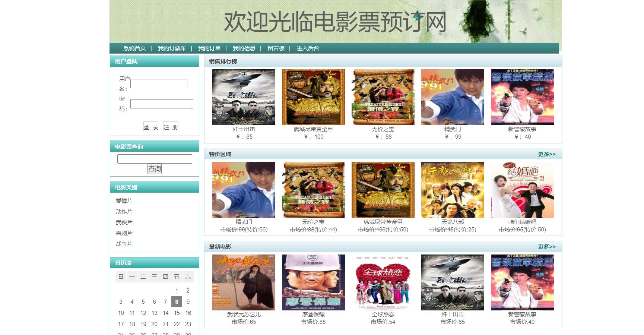Image resolution: width=644 pixels, height=335 pixels.
Task: Click the 查询 button
Action: click(x=155, y=169)
